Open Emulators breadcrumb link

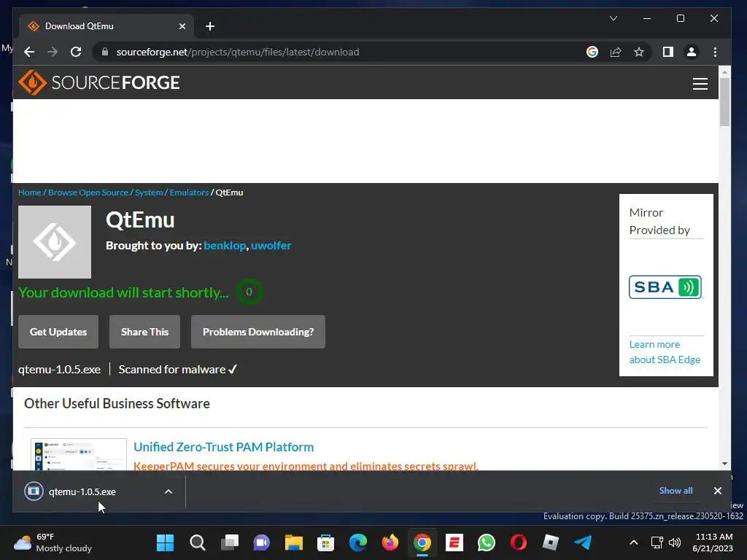click(189, 192)
